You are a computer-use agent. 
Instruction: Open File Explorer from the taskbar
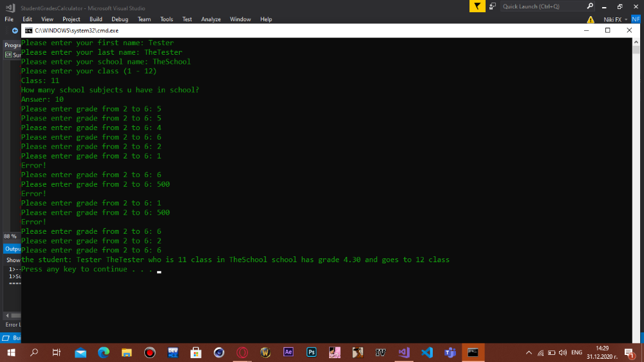pyautogui.click(x=126, y=352)
